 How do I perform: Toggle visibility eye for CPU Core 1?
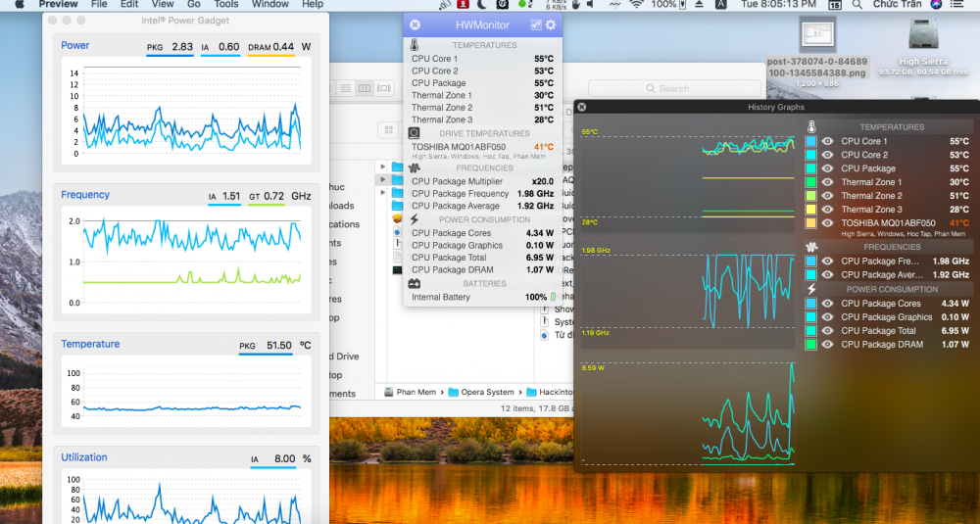click(827, 141)
